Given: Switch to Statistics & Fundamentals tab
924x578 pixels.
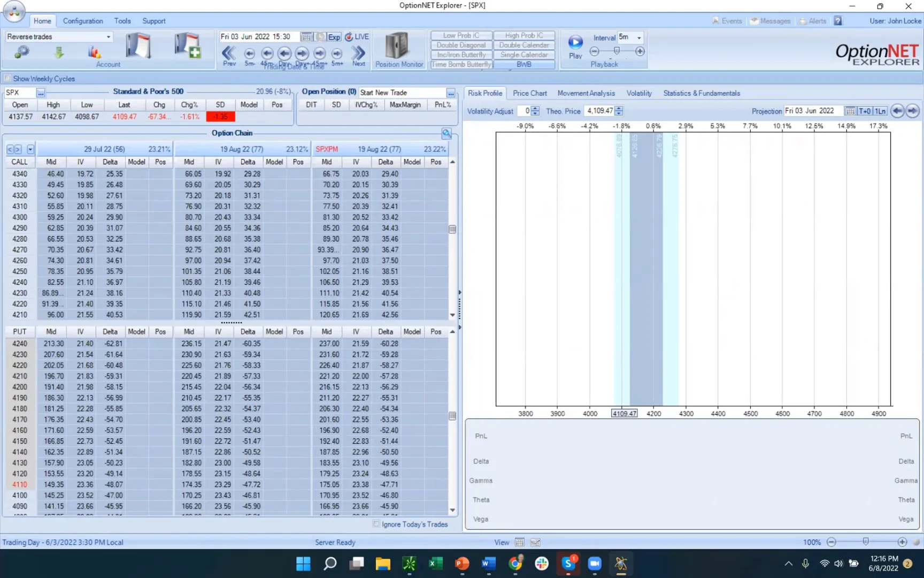Looking at the screenshot, I should click(702, 93).
